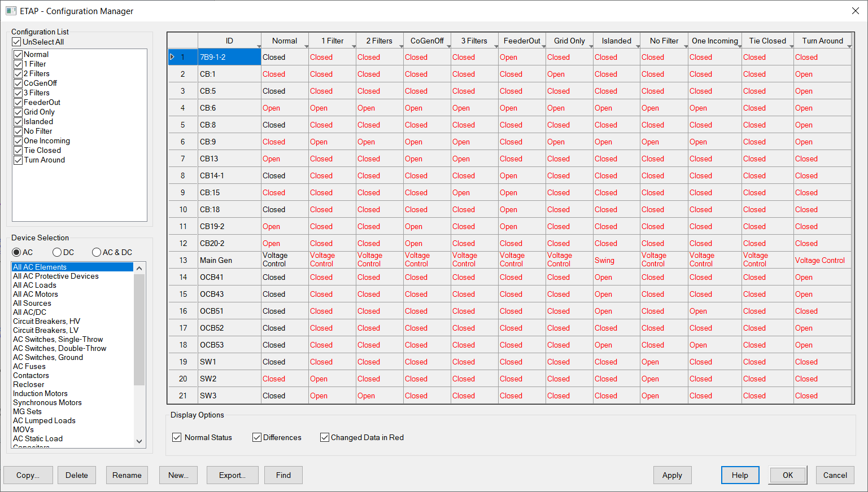
Task: Open the New configuration dialog
Action: pos(178,475)
